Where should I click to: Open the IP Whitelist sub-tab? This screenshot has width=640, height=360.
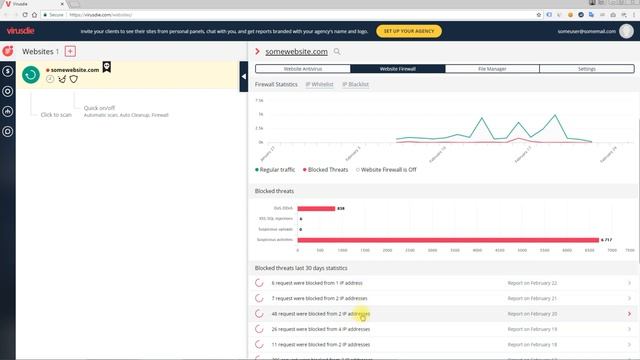tap(320, 84)
